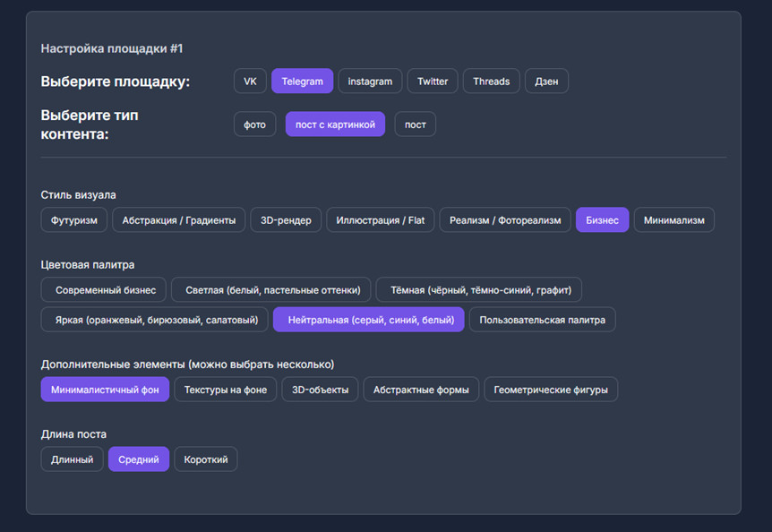Select the VK platform option

[250, 82]
